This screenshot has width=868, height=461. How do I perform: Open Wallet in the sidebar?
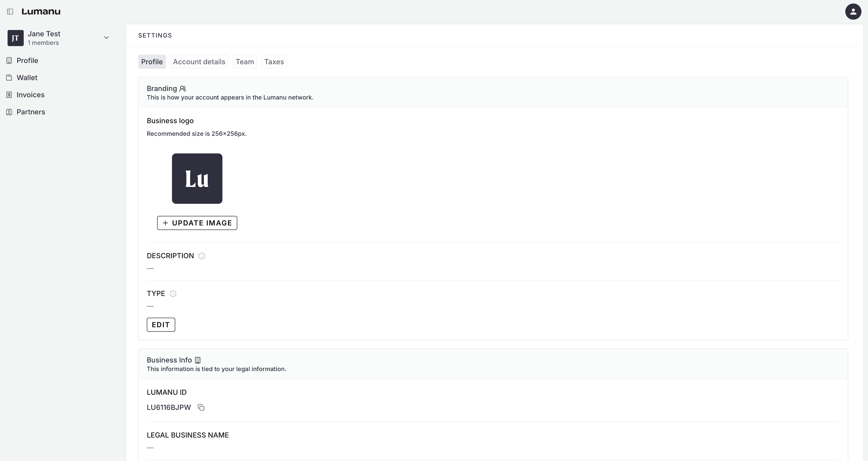click(x=27, y=78)
